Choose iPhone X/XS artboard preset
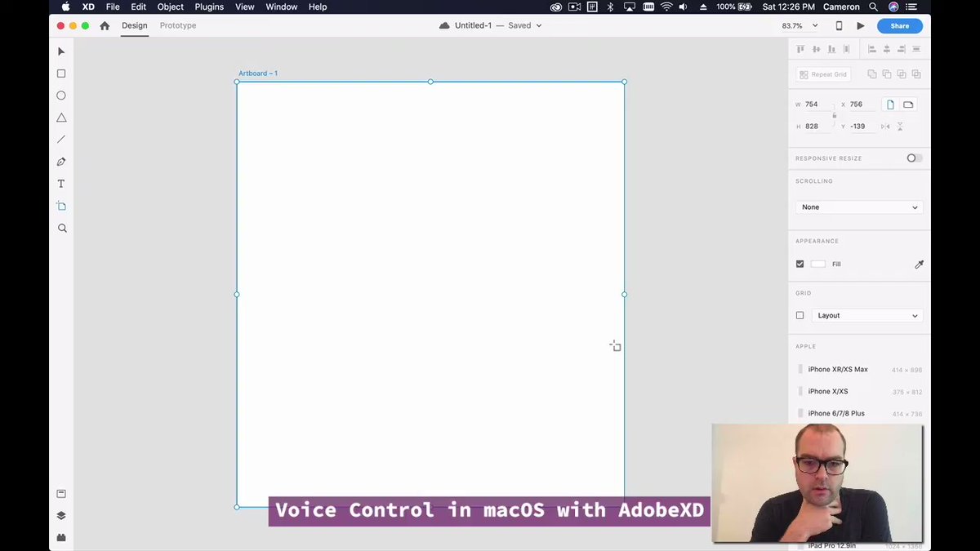This screenshot has height=551, width=980. click(859, 392)
